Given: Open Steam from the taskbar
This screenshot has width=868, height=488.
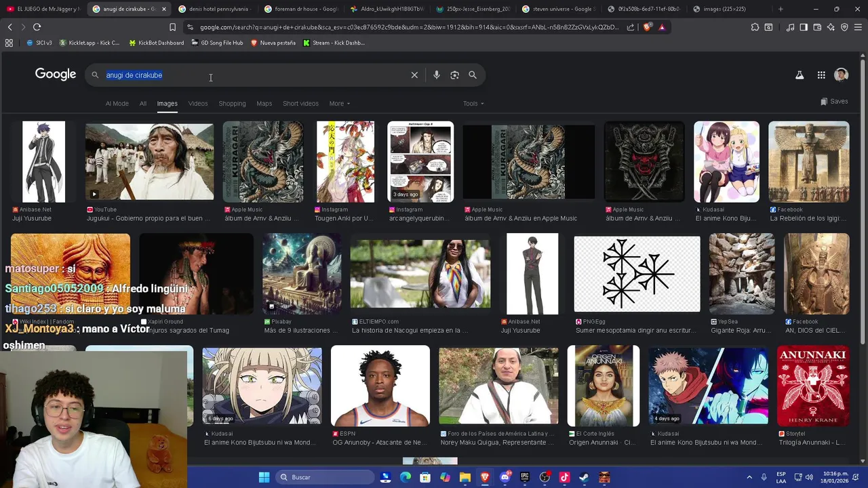Looking at the screenshot, I should point(584,477).
